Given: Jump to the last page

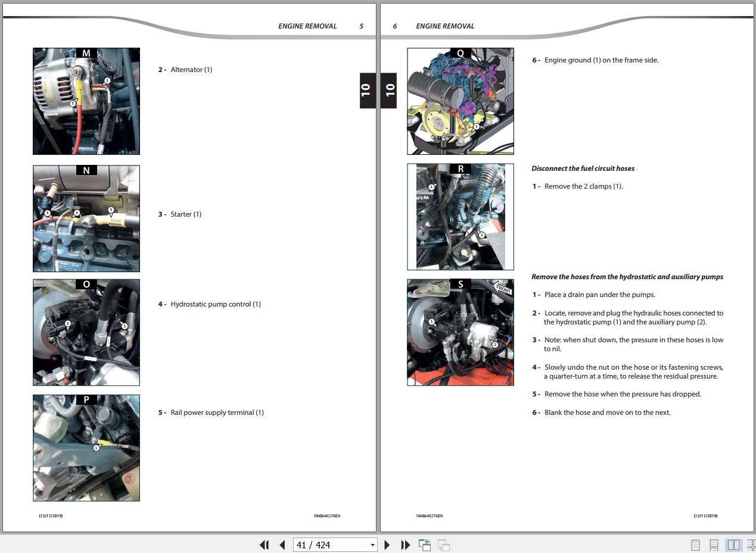Looking at the screenshot, I should point(406,545).
